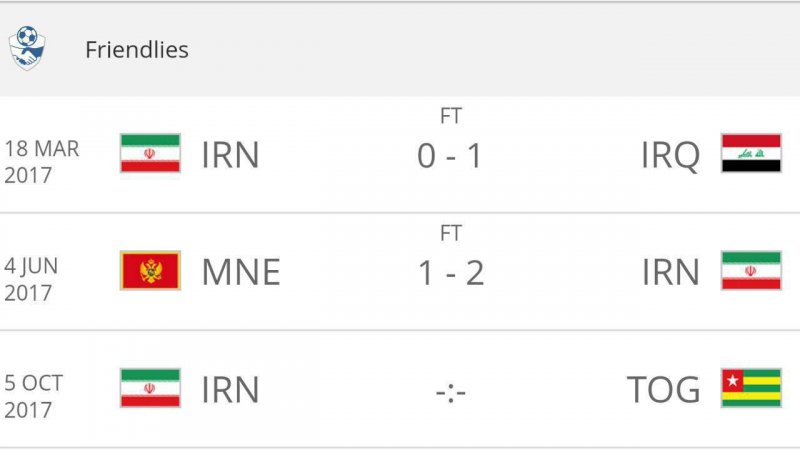
Task: Select IRN team name in 18 MAR match
Action: [x=230, y=156]
